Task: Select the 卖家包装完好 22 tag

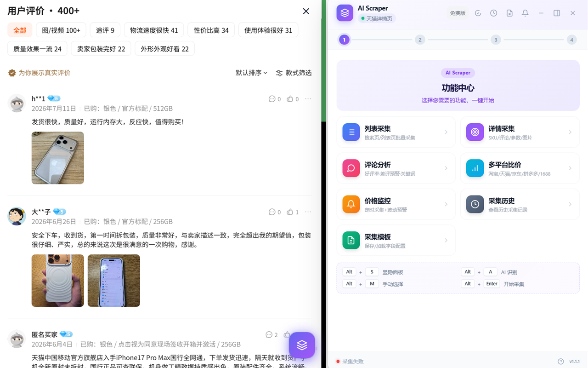Action: coord(101,48)
